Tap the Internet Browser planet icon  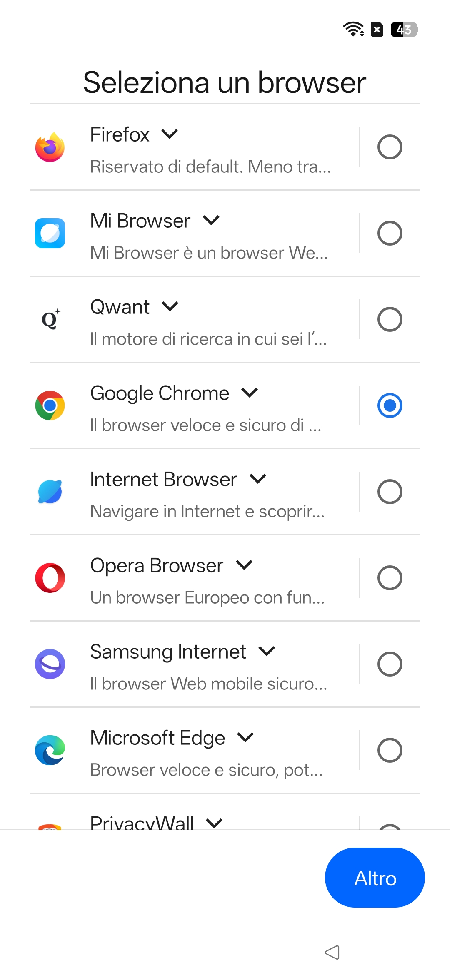[50, 492]
